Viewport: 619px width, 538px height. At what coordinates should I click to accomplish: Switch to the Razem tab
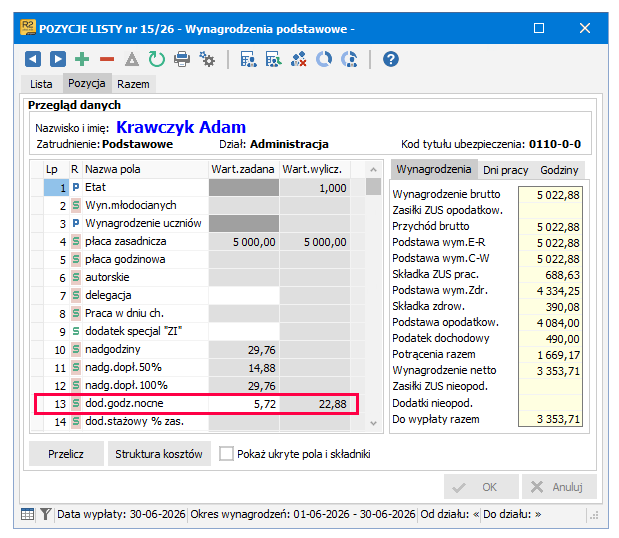(133, 84)
